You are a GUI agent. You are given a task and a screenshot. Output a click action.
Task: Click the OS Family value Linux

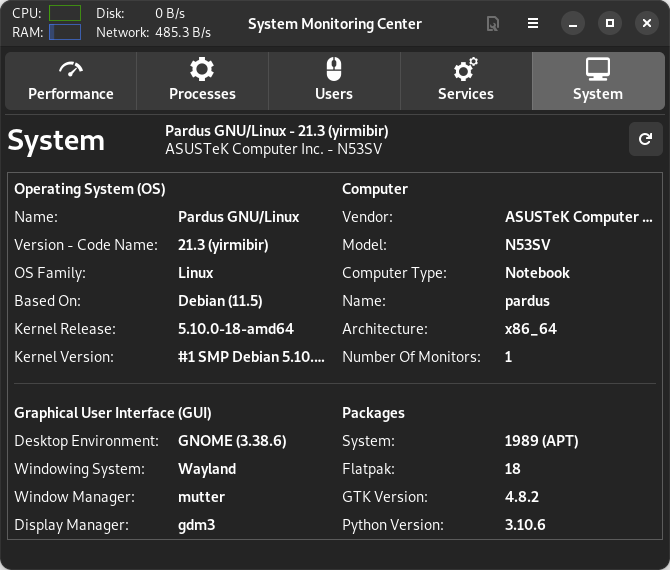[x=195, y=273]
